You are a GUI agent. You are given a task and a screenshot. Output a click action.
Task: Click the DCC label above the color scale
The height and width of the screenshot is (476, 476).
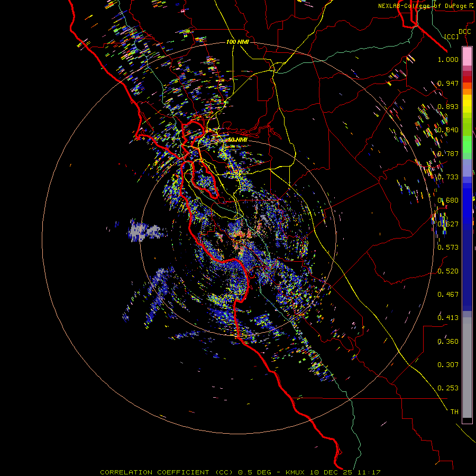465,32
